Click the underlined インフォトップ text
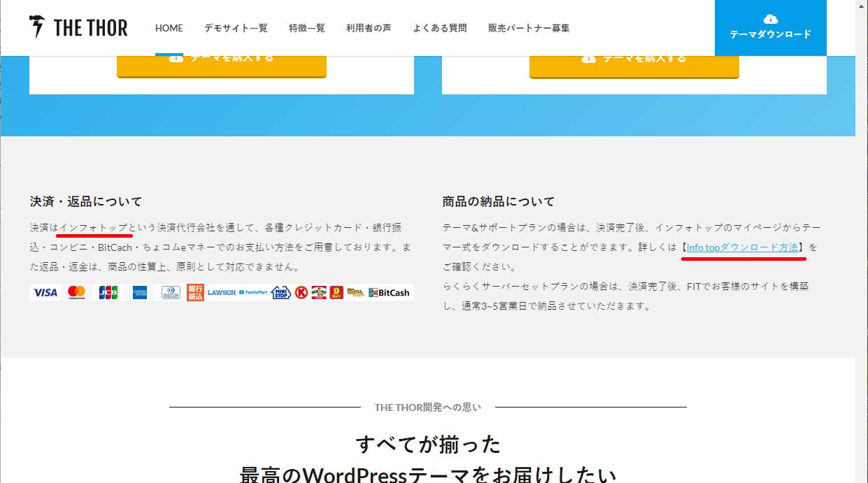 [94, 228]
